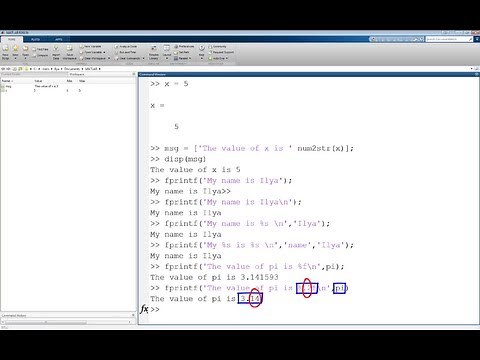Click the disp(msg) command line

(178, 159)
